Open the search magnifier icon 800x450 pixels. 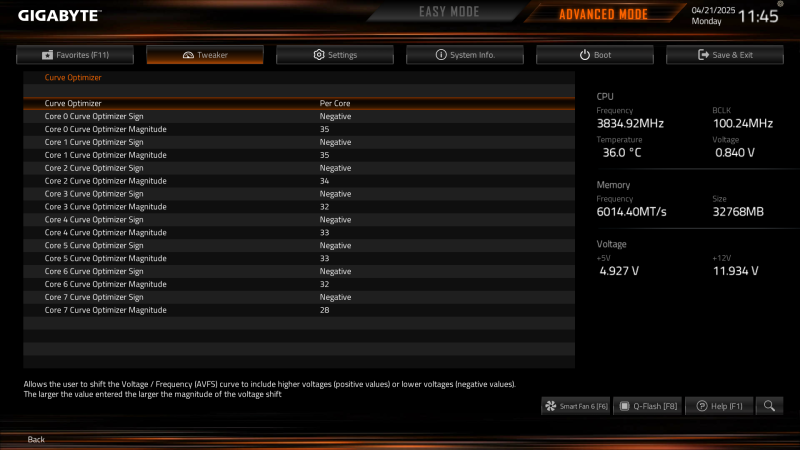pyautogui.click(x=769, y=406)
